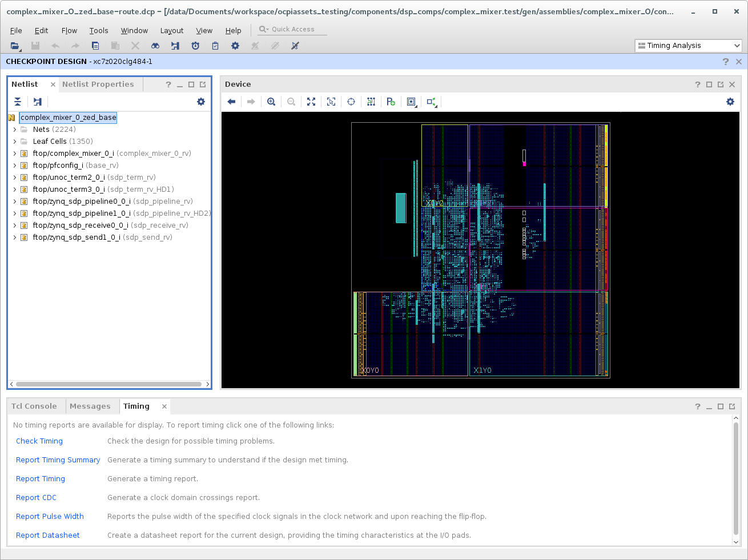Click Zoom Fit in Device view
Screen dimensions: 748x560
click(x=311, y=102)
